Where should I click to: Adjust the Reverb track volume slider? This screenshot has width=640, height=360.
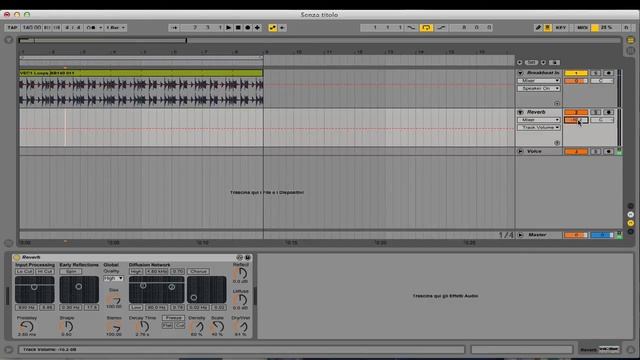click(576, 120)
